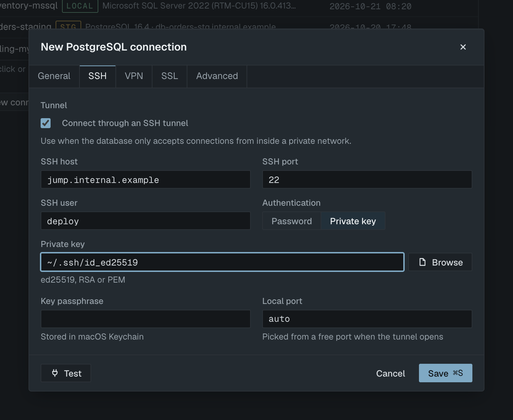
Task: Edit the Local port field
Action: coord(367,319)
